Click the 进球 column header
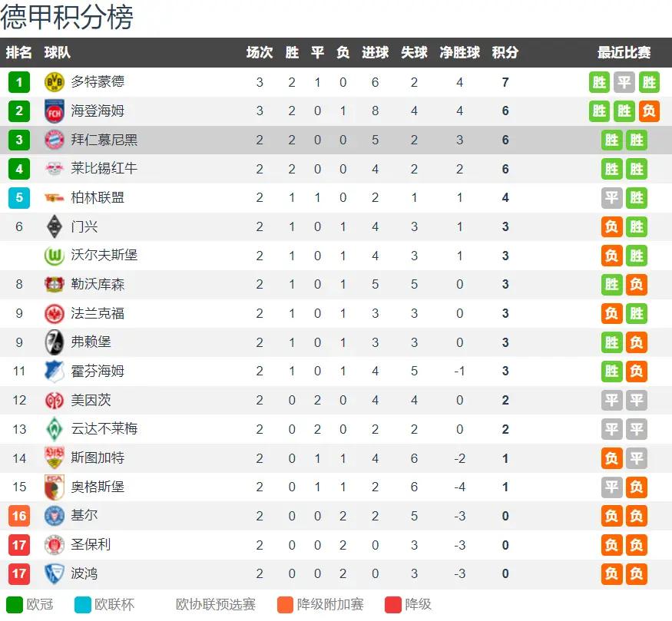This screenshot has width=672, height=621. click(375, 53)
